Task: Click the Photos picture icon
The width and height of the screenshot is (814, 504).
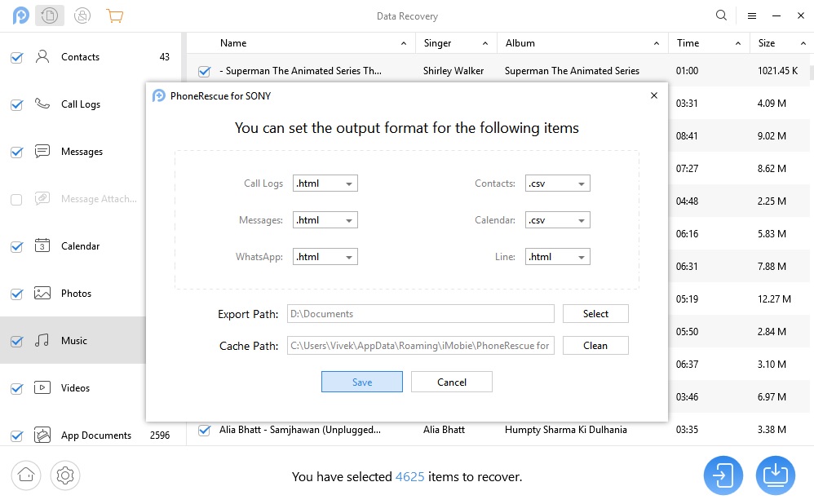Action: click(42, 293)
